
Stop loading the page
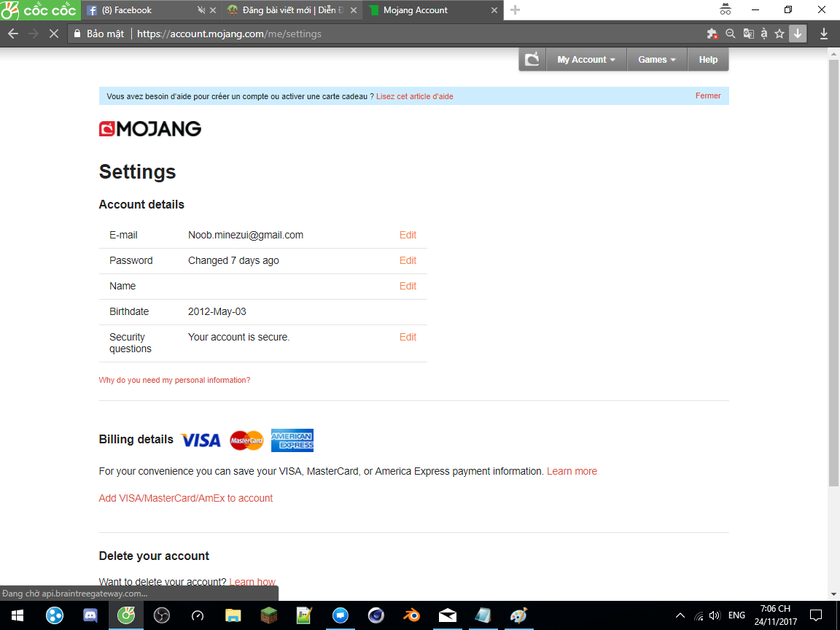pyautogui.click(x=53, y=34)
